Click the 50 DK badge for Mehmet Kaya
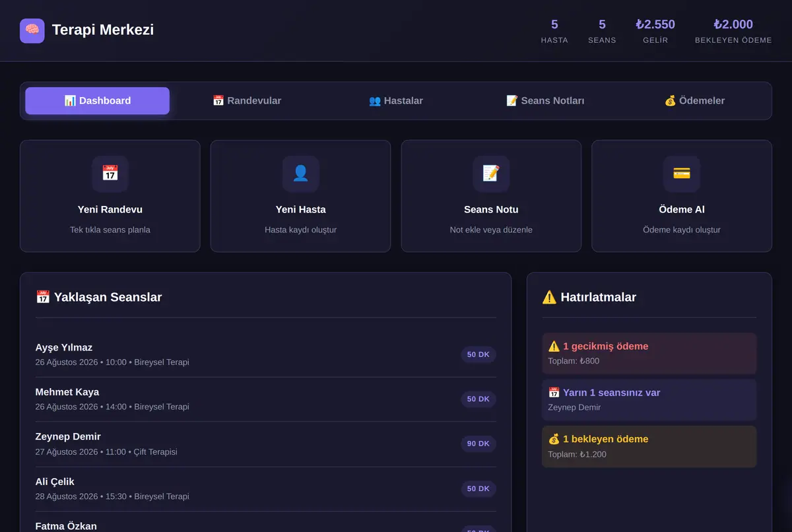The image size is (792, 532). (478, 399)
